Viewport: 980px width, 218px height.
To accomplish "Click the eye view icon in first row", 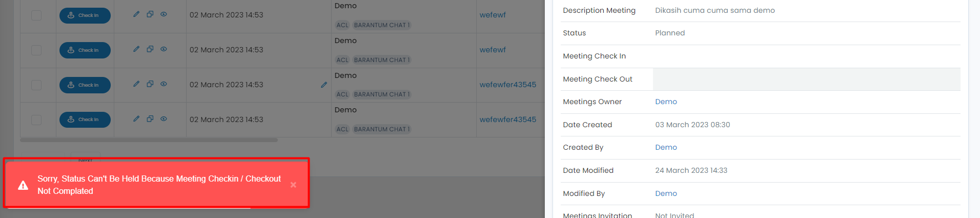I will 164,14.
